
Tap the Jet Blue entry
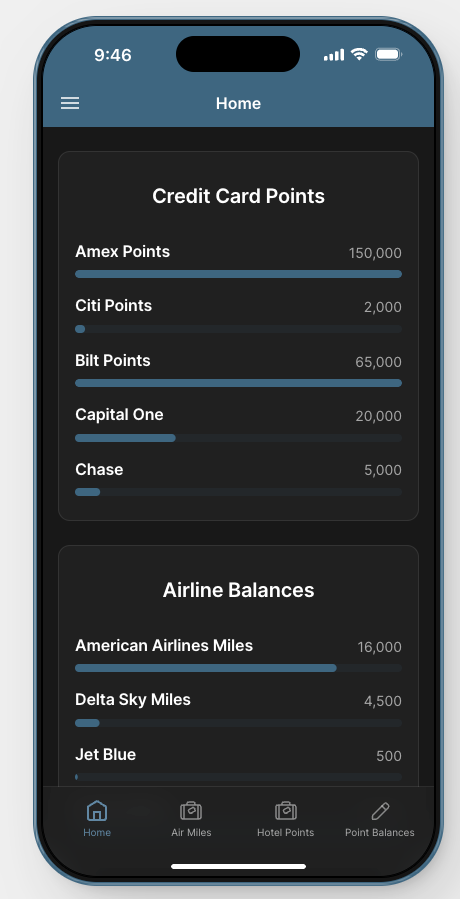coord(239,763)
